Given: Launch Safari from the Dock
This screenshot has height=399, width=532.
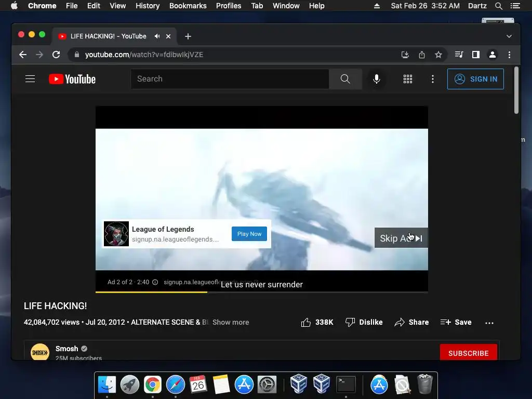Looking at the screenshot, I should pyautogui.click(x=176, y=384).
